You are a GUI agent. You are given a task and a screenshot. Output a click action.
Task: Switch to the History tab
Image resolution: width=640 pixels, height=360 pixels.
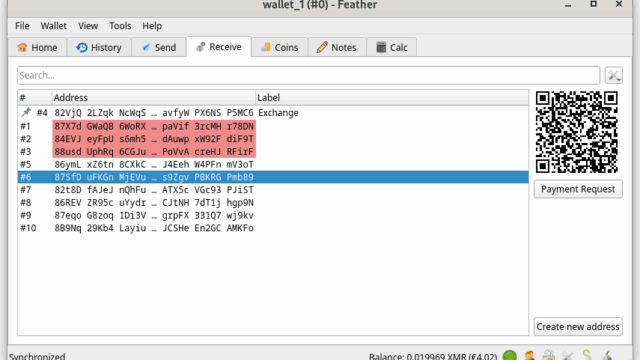coord(99,47)
